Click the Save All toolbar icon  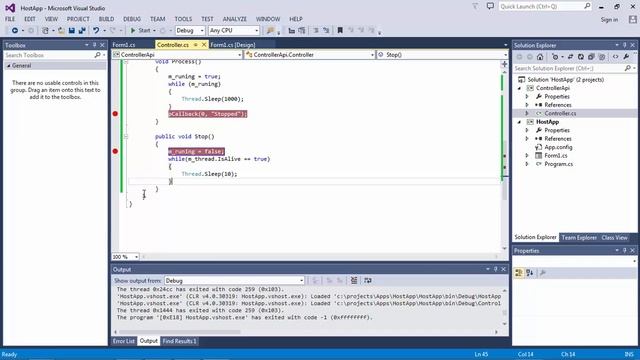[x=82, y=31]
